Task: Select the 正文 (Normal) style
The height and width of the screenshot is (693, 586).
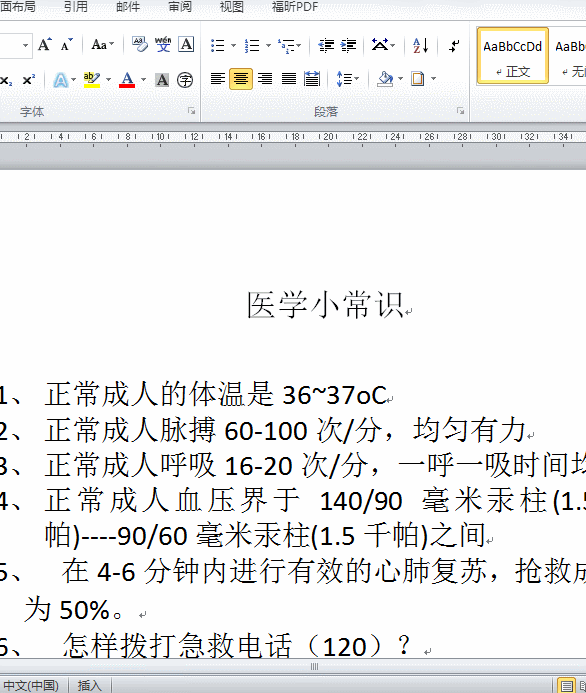Action: (x=513, y=56)
